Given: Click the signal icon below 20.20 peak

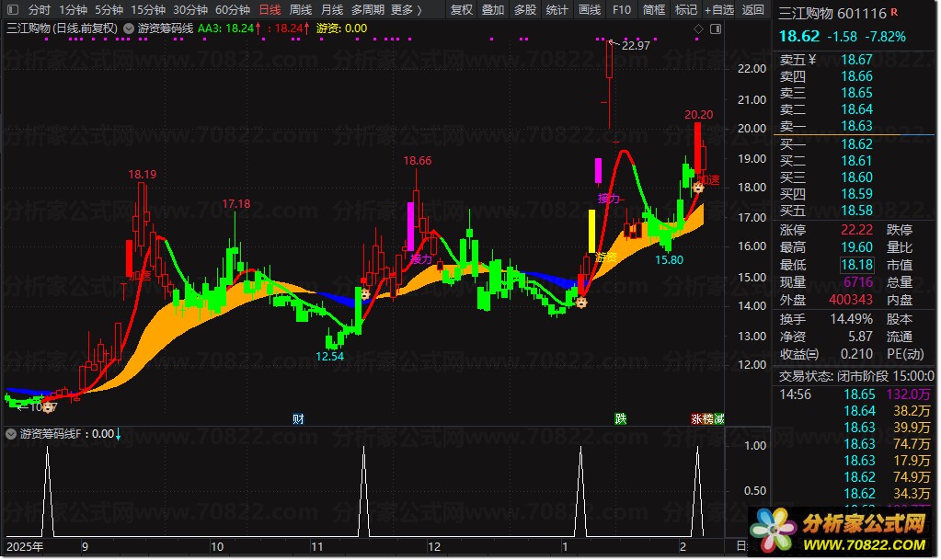Looking at the screenshot, I should tap(698, 188).
